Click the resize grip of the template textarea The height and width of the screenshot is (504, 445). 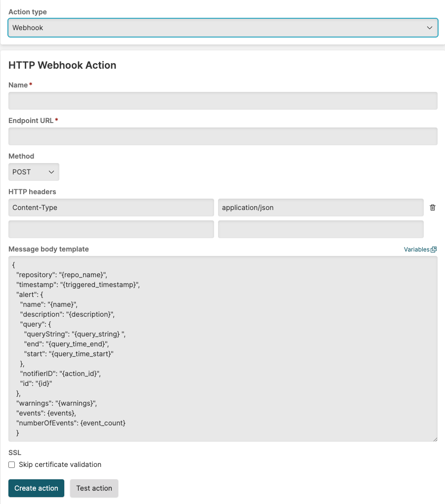(436, 439)
